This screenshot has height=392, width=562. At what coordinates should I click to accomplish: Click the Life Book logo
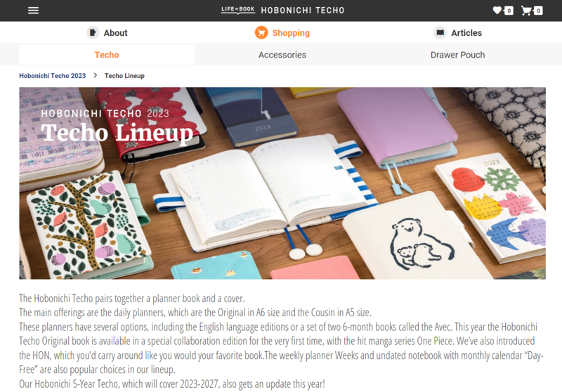(238, 10)
